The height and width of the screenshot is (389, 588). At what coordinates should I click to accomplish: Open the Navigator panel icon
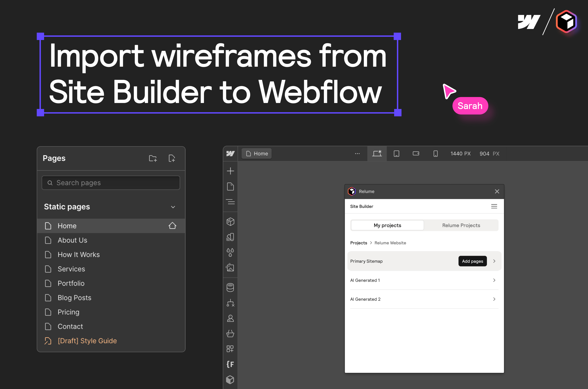pos(230,202)
